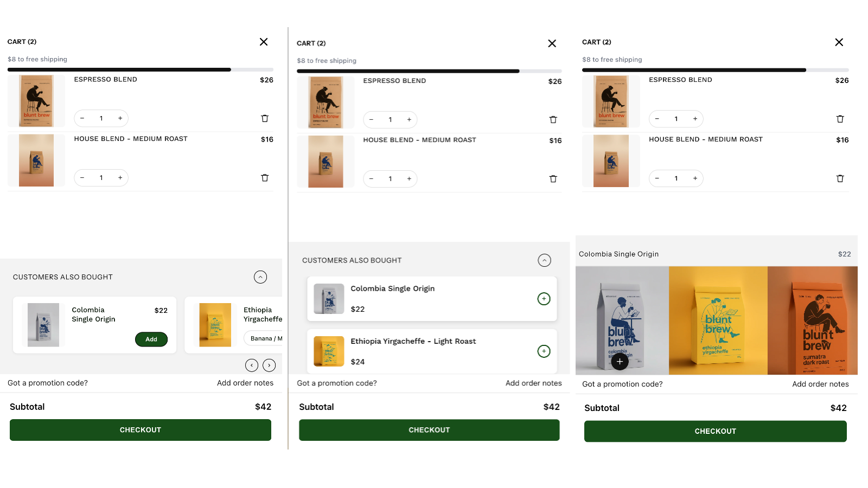Click trash icon for Espresso Blend, right cart
Image resolution: width=868 pixels, height=488 pixels.
click(840, 119)
